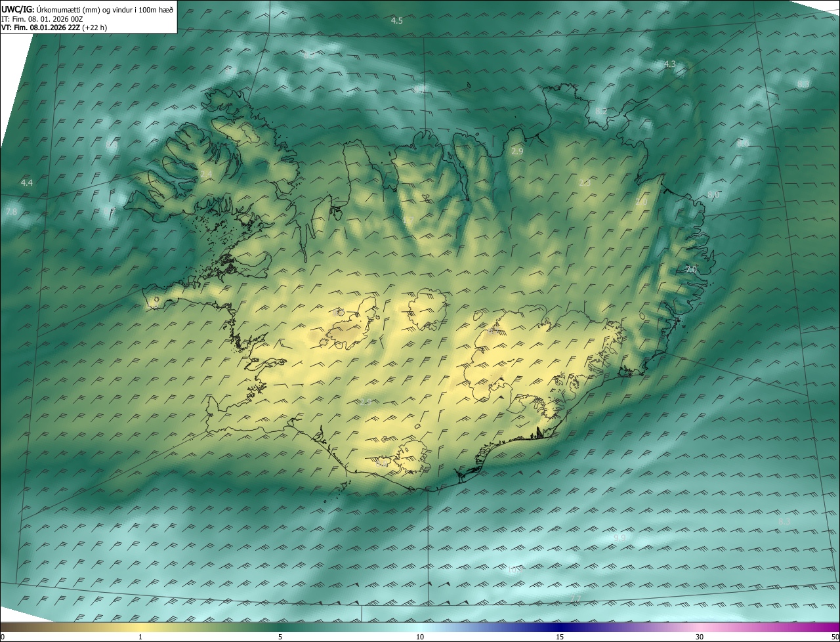Click the 7.8 value label
Screen dimensions: 840x642
tap(11, 211)
